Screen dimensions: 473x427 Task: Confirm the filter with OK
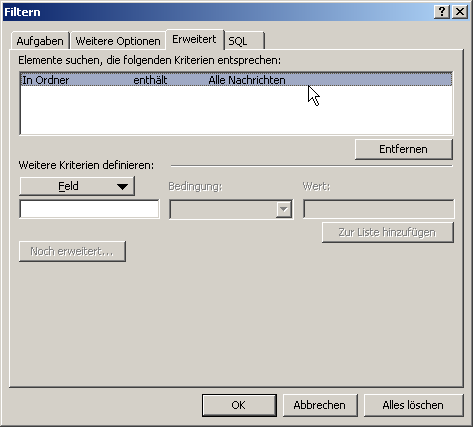pyautogui.click(x=239, y=405)
